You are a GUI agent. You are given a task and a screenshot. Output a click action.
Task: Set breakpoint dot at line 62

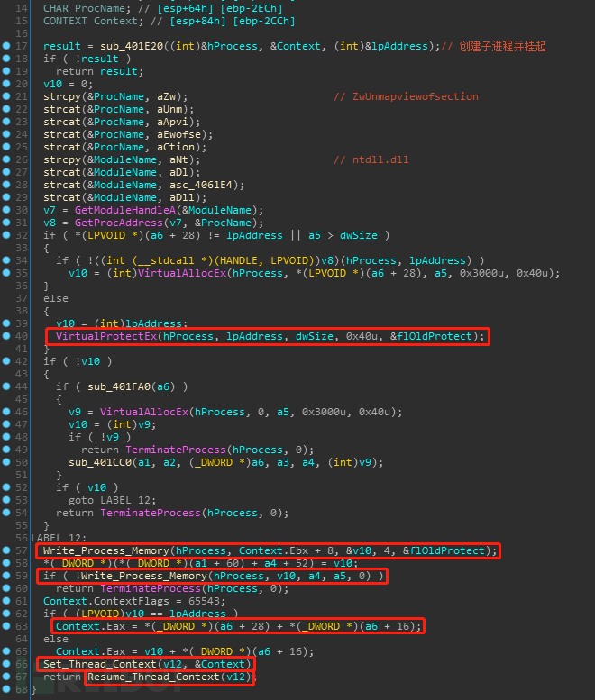pos(6,613)
